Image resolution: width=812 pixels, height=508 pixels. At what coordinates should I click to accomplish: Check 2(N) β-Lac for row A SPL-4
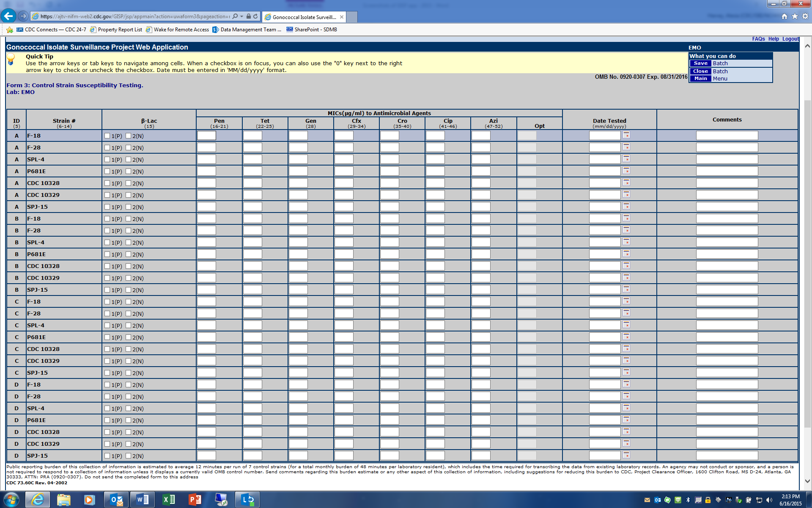pyautogui.click(x=129, y=160)
